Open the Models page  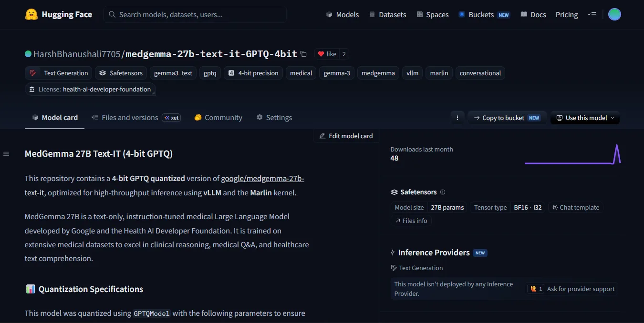342,15
